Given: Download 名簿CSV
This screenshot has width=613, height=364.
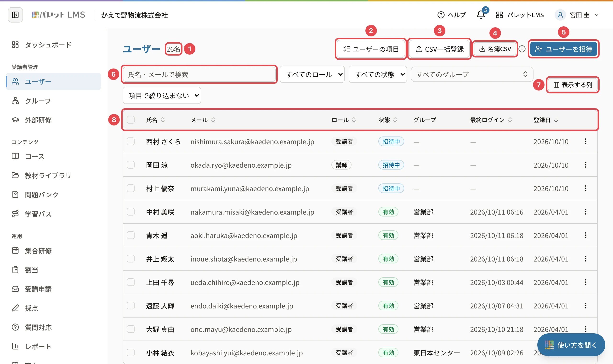Looking at the screenshot, I should [x=495, y=49].
